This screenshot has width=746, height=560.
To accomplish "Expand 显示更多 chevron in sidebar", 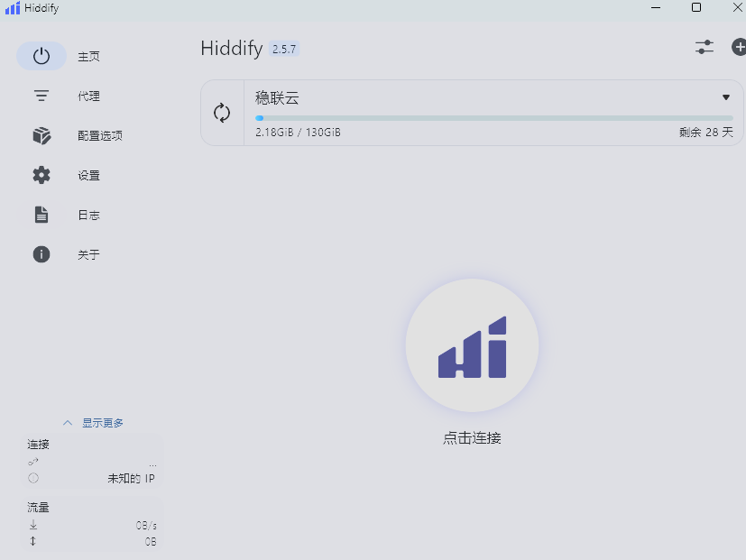I will tap(68, 422).
